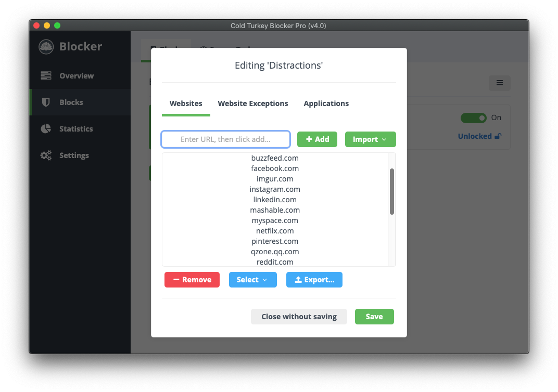Open Statistics pie chart icon
This screenshot has height=392, width=558.
pyautogui.click(x=46, y=128)
